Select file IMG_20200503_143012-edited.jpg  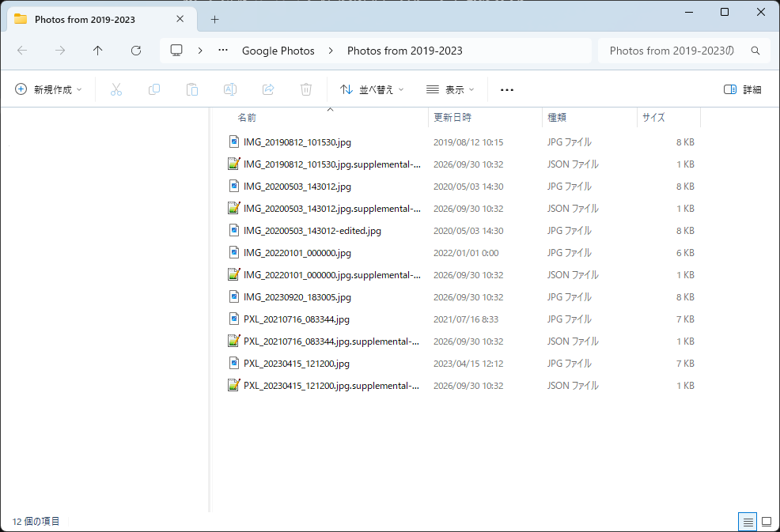312,231
